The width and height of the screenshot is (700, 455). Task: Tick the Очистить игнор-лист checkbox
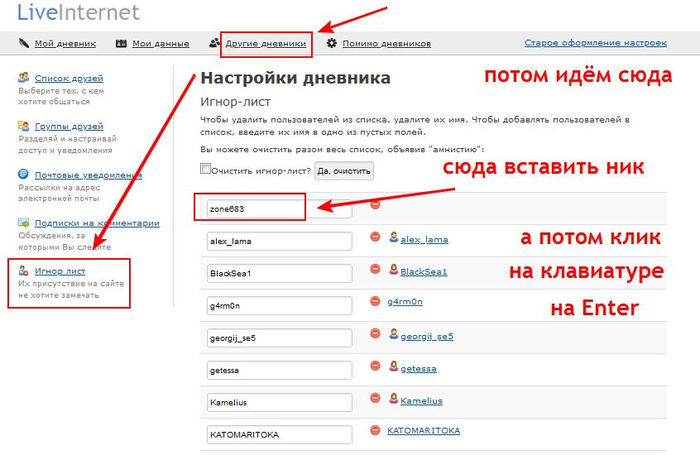205,169
